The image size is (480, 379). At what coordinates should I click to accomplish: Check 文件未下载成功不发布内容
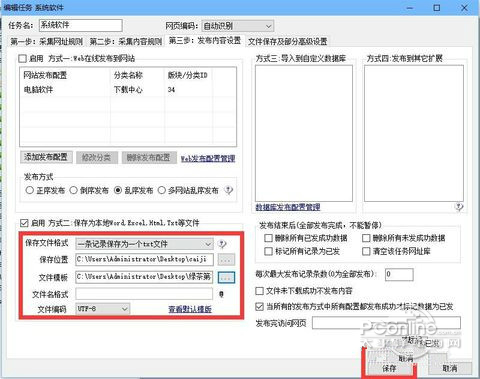[259, 291]
